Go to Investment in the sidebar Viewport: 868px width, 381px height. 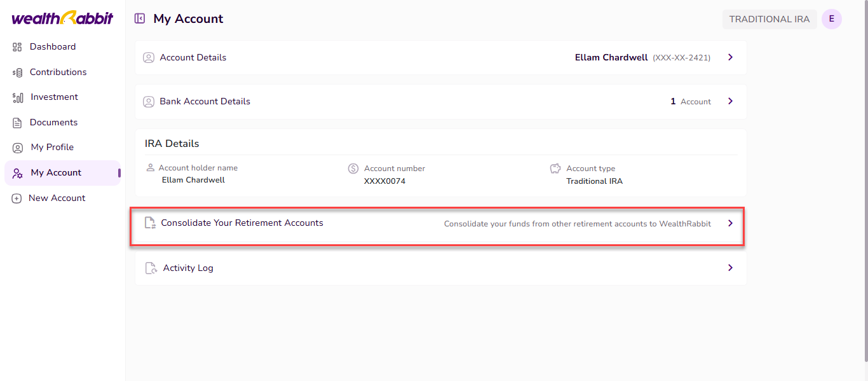[x=54, y=97]
